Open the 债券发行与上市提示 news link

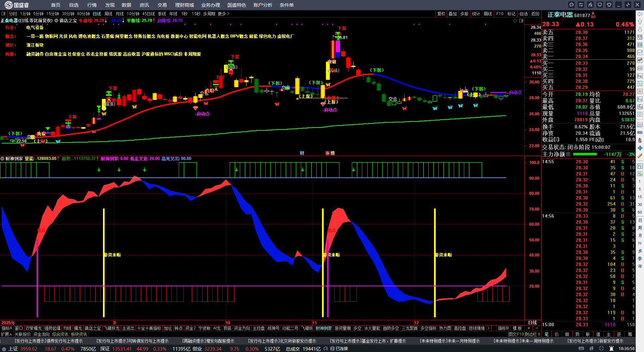[49, 341]
